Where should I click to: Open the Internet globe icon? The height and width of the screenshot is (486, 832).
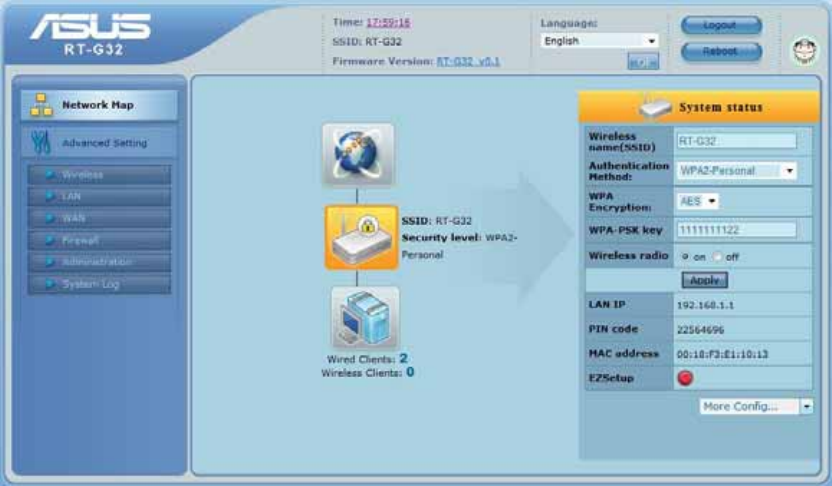(x=358, y=155)
